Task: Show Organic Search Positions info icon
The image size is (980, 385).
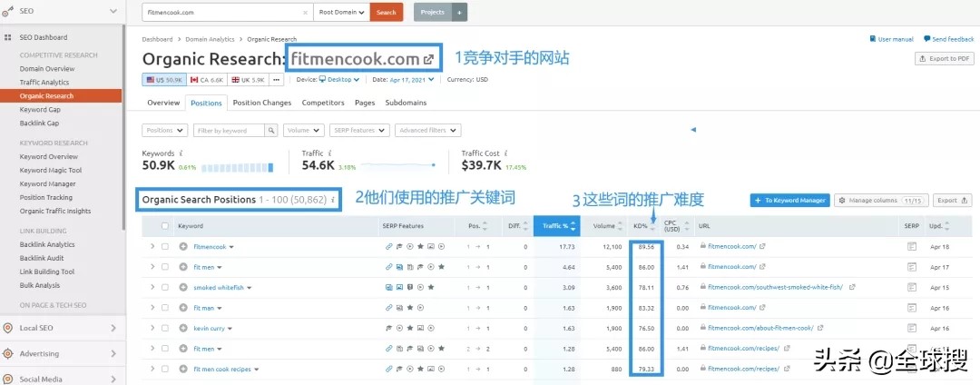Action: click(333, 200)
